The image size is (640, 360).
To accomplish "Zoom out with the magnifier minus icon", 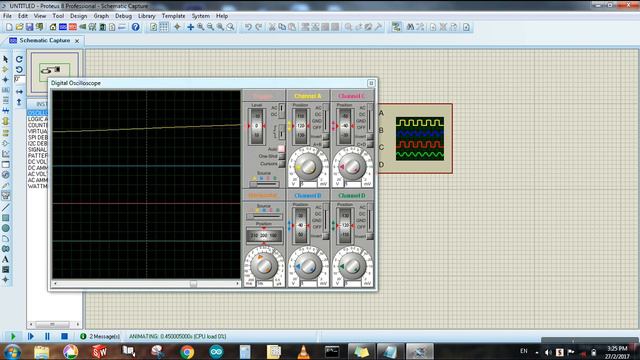I will pos(210,27).
